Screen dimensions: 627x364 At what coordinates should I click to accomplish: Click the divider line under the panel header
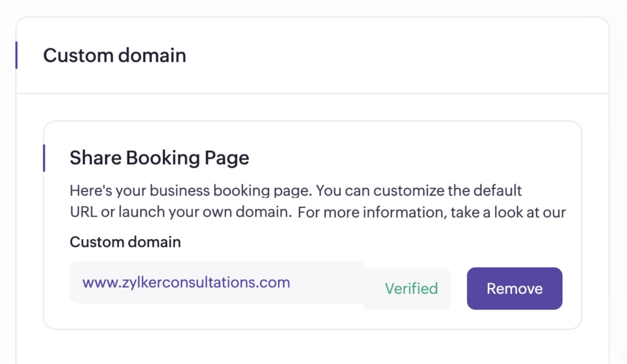[312, 93]
